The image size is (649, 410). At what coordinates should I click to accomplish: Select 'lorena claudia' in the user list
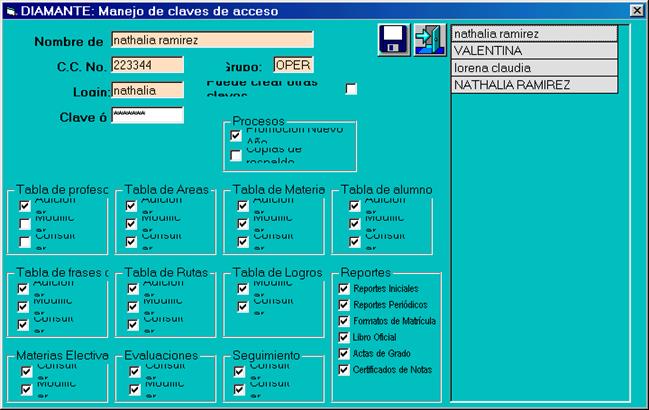click(534, 68)
